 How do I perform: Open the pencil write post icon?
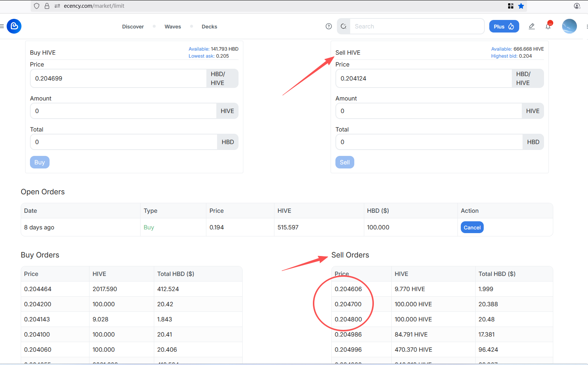tap(532, 26)
